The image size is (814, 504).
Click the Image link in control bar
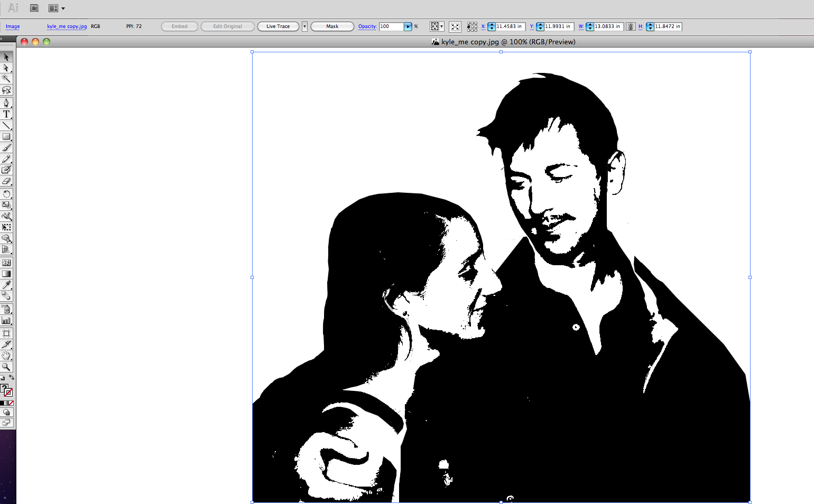tap(13, 26)
